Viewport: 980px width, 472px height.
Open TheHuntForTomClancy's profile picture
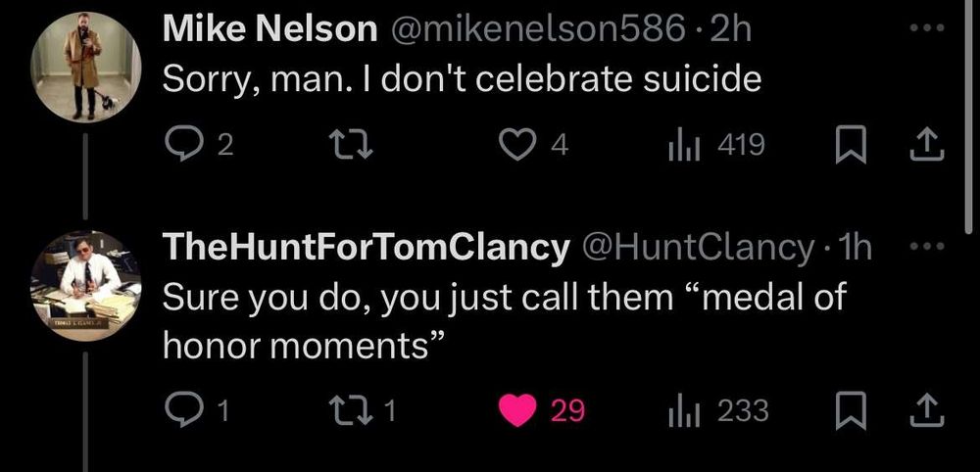click(x=87, y=286)
